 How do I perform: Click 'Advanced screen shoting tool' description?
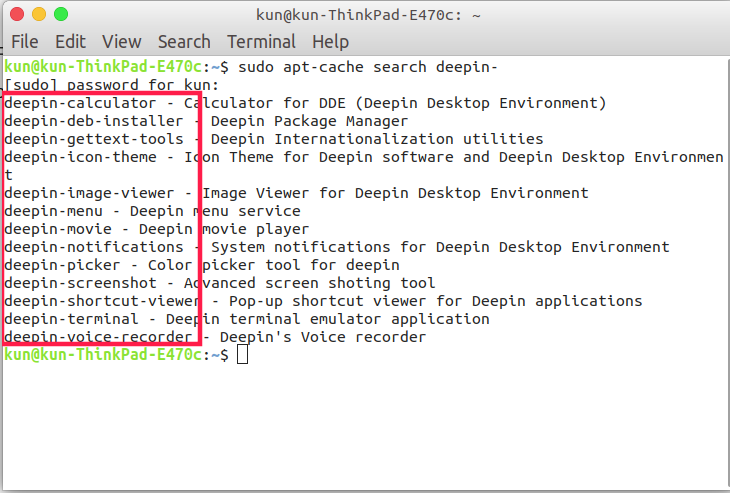[x=309, y=283]
